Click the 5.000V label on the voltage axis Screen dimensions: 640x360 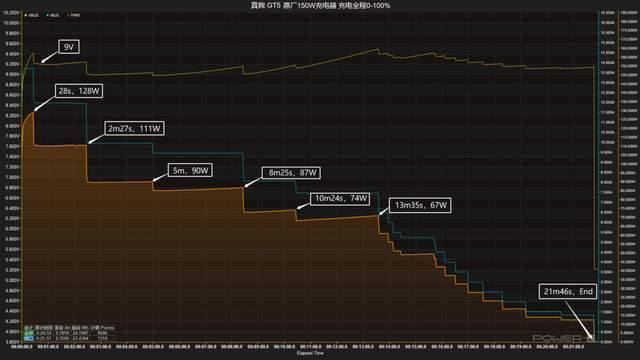(12, 280)
